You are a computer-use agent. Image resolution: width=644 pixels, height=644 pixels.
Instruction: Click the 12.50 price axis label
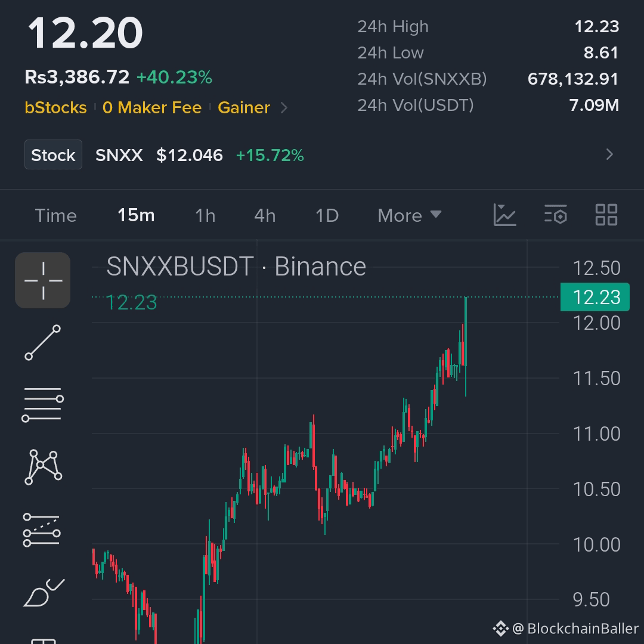click(x=596, y=268)
